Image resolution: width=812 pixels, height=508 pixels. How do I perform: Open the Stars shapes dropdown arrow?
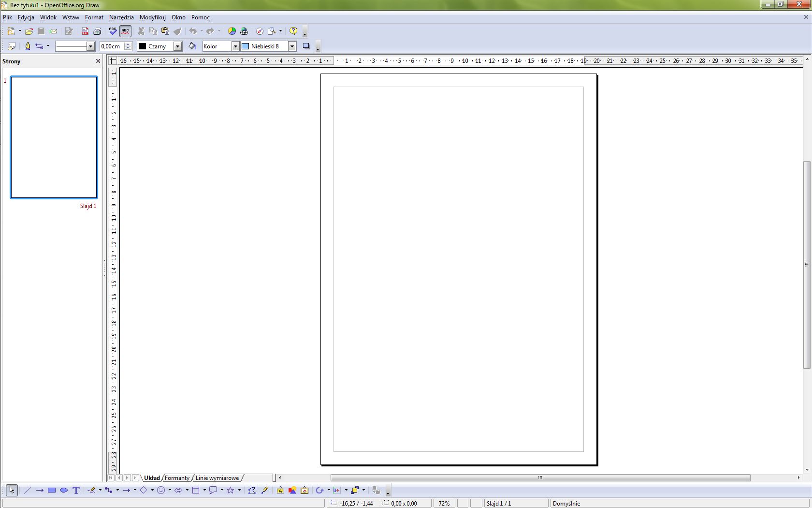point(239,490)
